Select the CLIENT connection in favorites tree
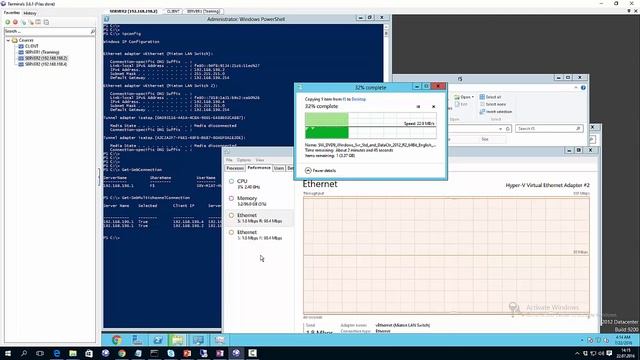This screenshot has height=360, width=640. 31,46
